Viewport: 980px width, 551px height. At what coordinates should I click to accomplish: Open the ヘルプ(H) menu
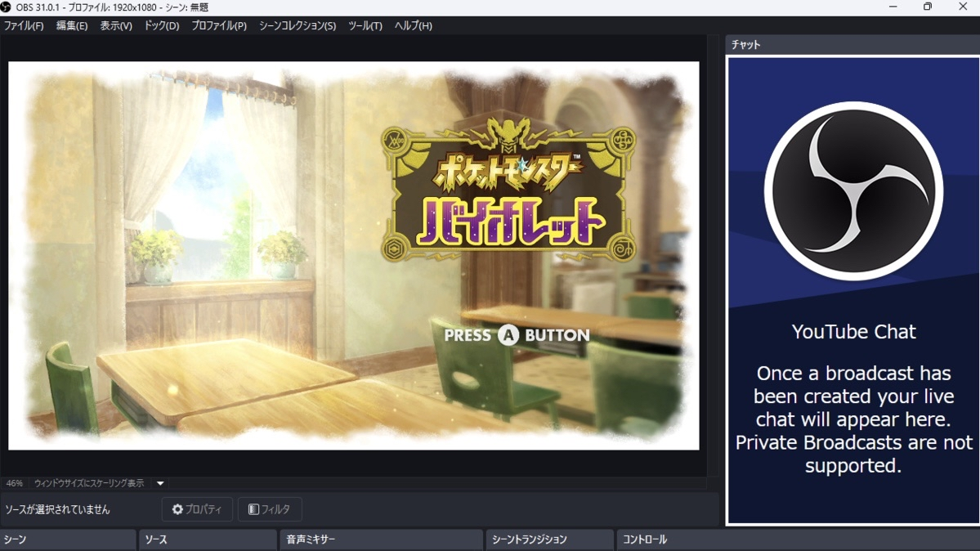point(413,25)
